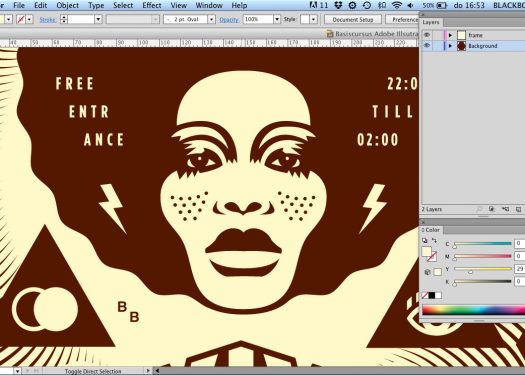
Task: Click the Time Machine menu bar icon
Action: (367, 5)
